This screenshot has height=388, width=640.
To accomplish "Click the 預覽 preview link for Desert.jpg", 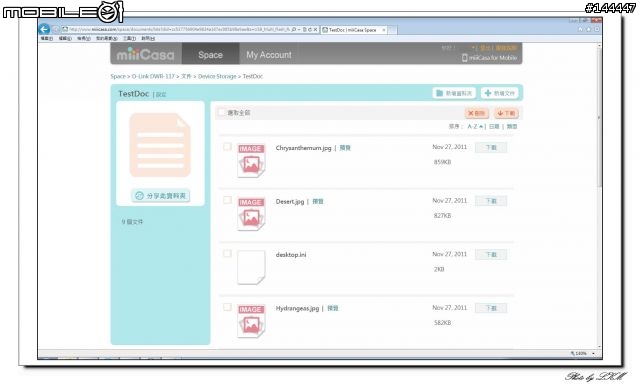I will pyautogui.click(x=318, y=201).
